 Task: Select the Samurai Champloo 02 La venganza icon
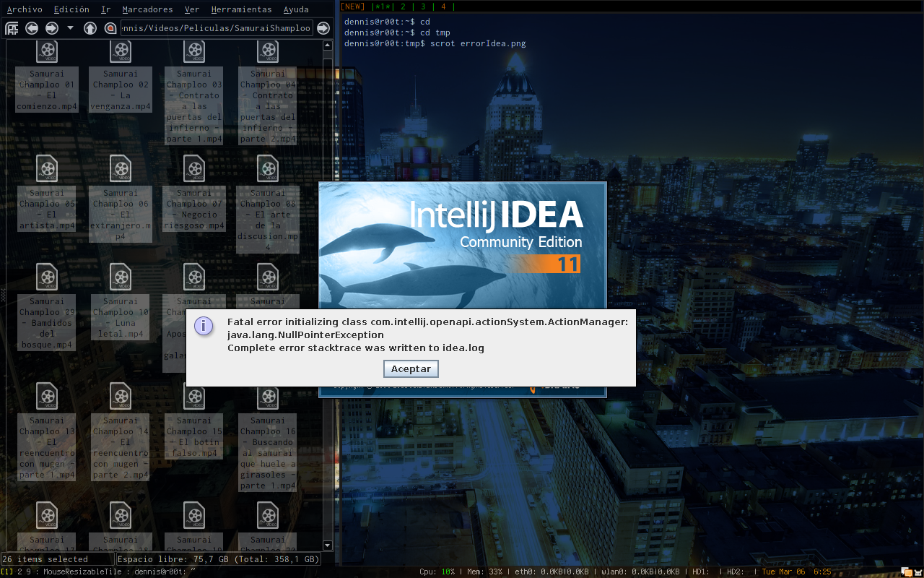pyautogui.click(x=121, y=51)
